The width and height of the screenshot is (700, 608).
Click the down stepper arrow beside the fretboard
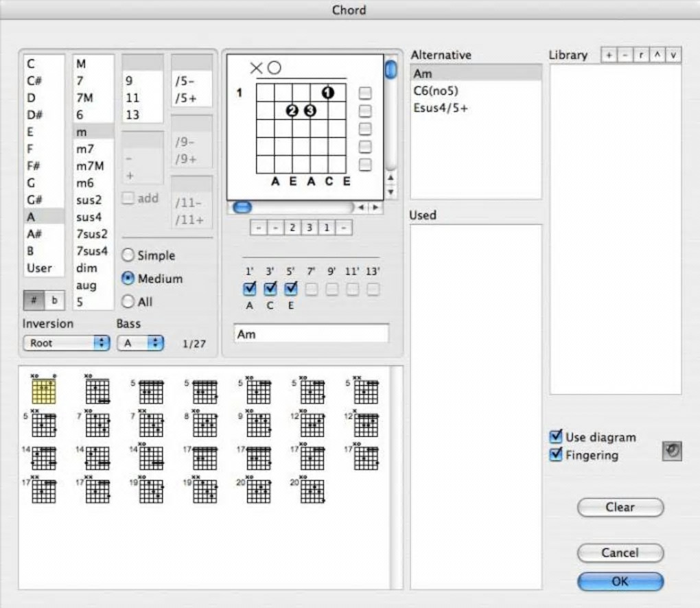(391, 192)
